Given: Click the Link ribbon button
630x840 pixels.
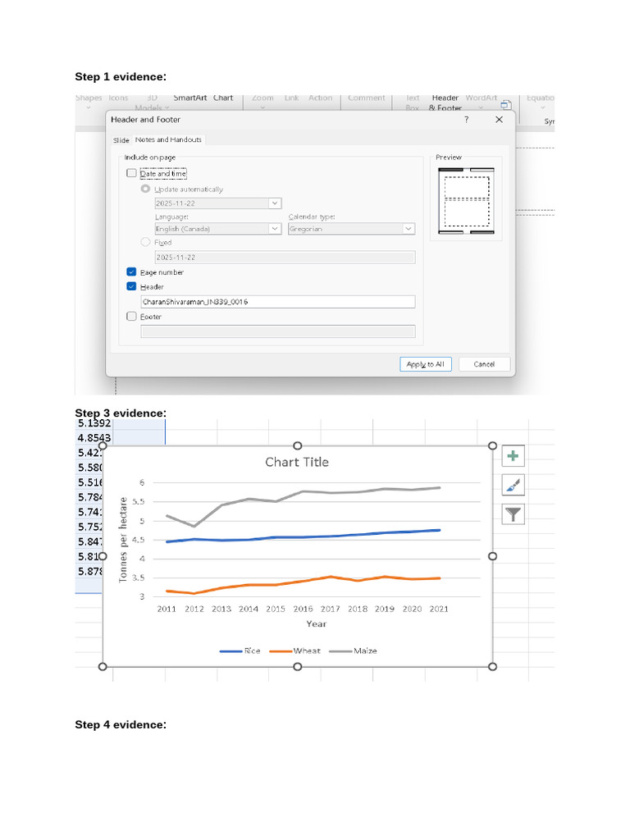Looking at the screenshot, I should pyautogui.click(x=291, y=98).
